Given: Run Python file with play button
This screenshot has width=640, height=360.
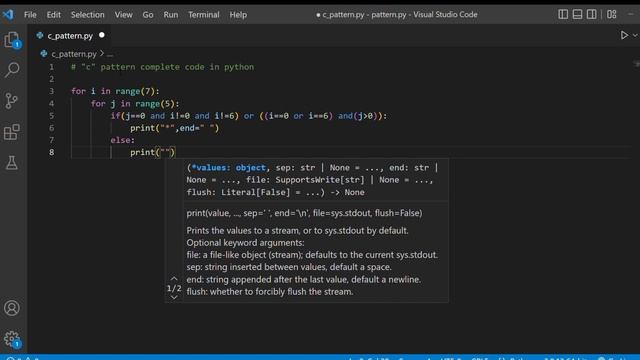Looking at the screenshot, I should point(624,36).
